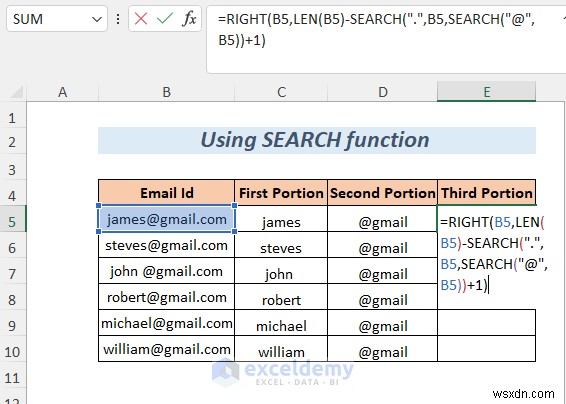Image resolution: width=566 pixels, height=404 pixels.
Task: Click First Portion cell 'john'
Action: coord(281,271)
